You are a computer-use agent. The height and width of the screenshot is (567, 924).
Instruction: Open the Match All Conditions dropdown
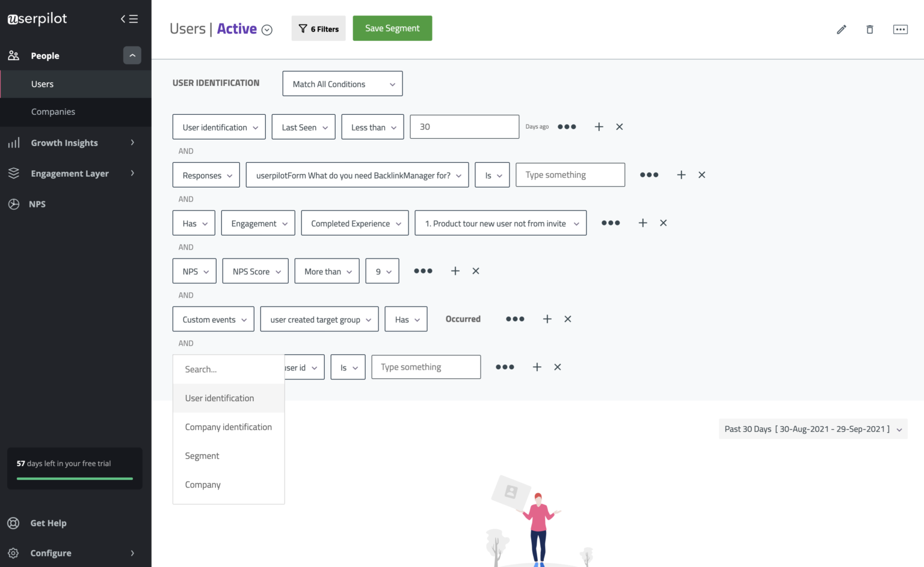click(342, 84)
